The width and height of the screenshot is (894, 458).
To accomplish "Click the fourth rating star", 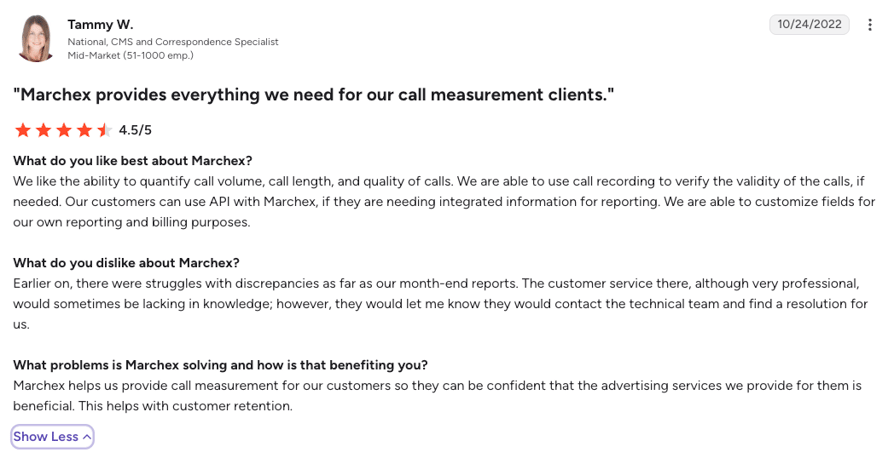I will pos(84,130).
